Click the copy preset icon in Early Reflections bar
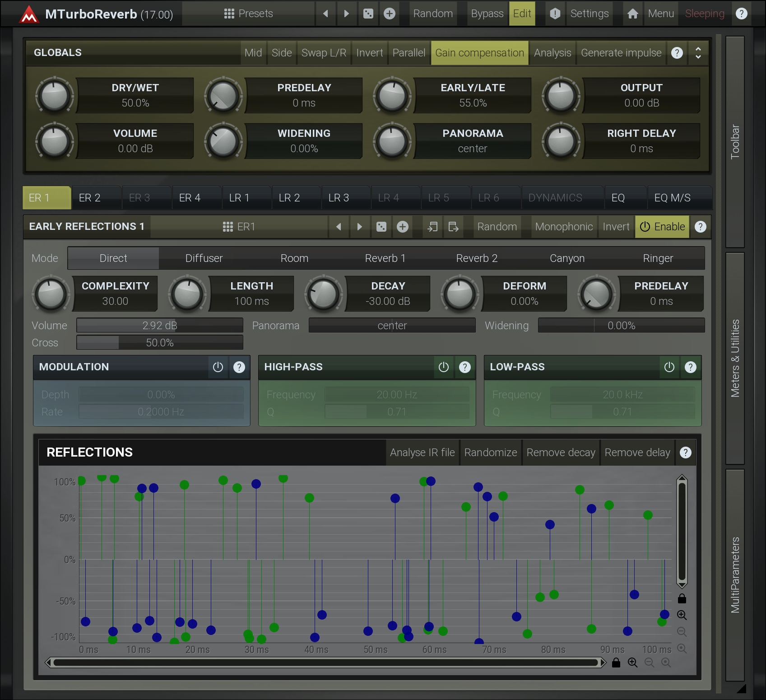This screenshot has height=700, width=766. pos(432,227)
